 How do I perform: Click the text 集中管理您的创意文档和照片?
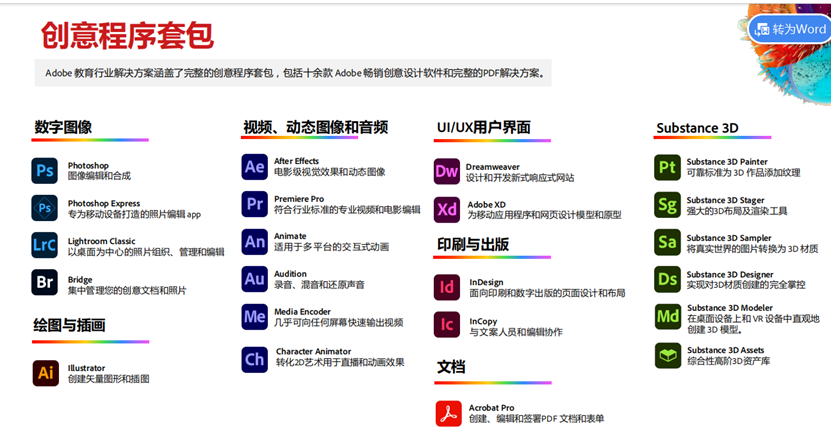pos(127,290)
